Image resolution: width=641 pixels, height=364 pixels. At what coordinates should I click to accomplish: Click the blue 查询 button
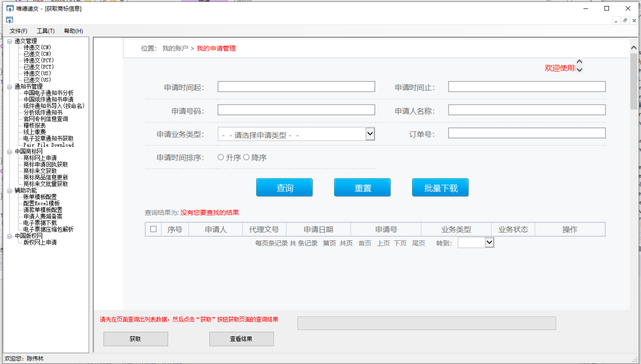[284, 188]
